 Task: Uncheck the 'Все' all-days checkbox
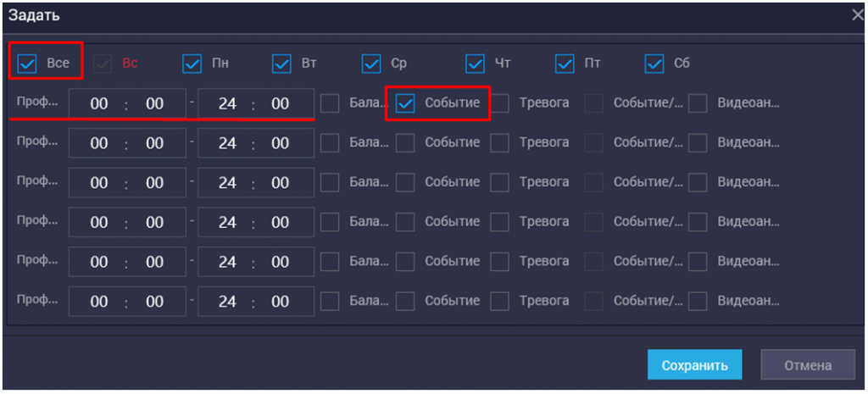(27, 64)
